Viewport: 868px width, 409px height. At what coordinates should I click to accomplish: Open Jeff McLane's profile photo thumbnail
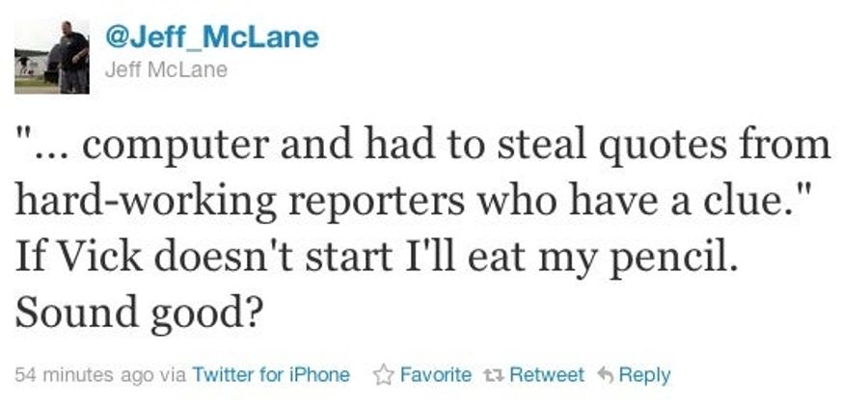(51, 57)
